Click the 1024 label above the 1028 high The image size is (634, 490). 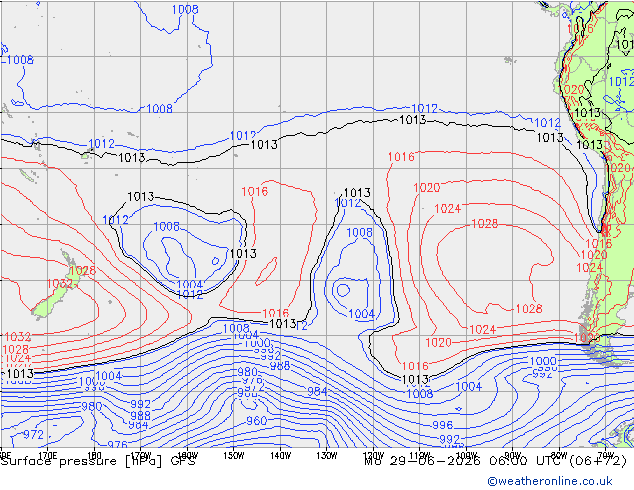[x=448, y=209]
